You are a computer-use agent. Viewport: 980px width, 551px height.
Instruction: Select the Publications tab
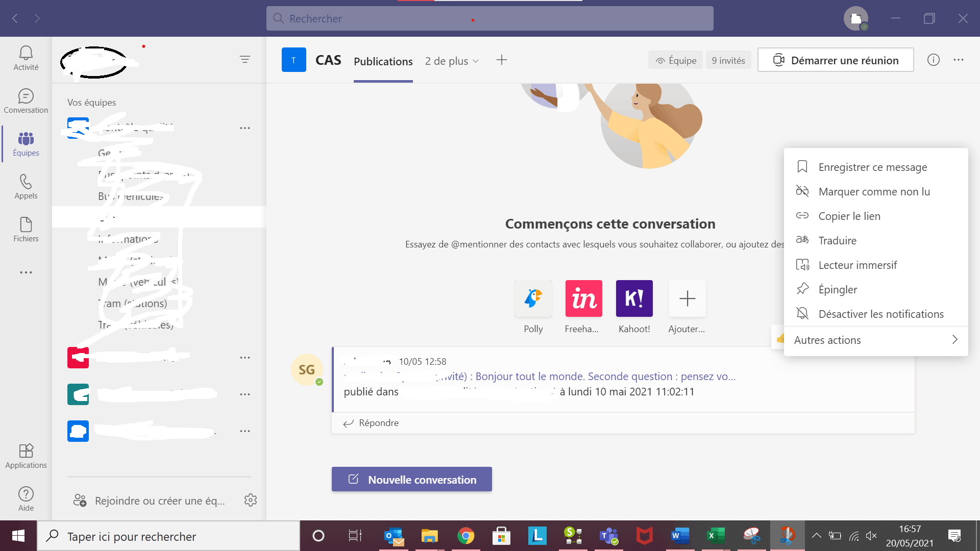[383, 61]
